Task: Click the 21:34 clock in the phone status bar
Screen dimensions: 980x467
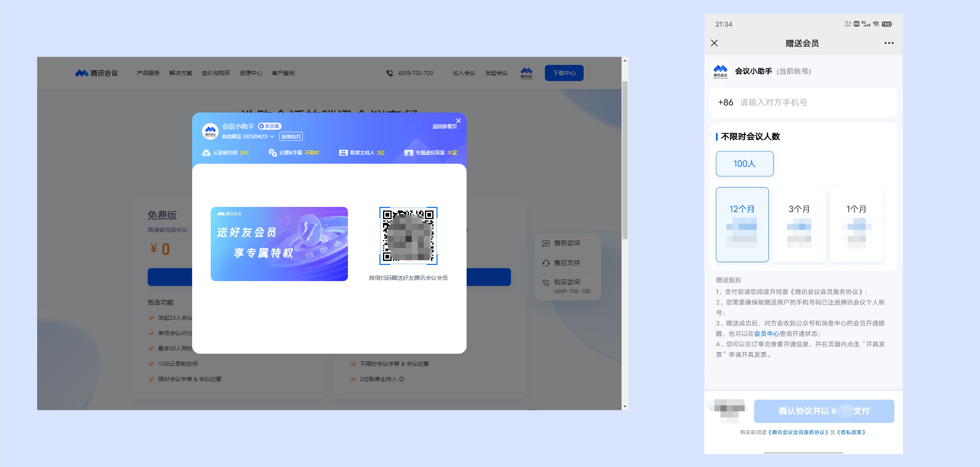Action: click(724, 24)
